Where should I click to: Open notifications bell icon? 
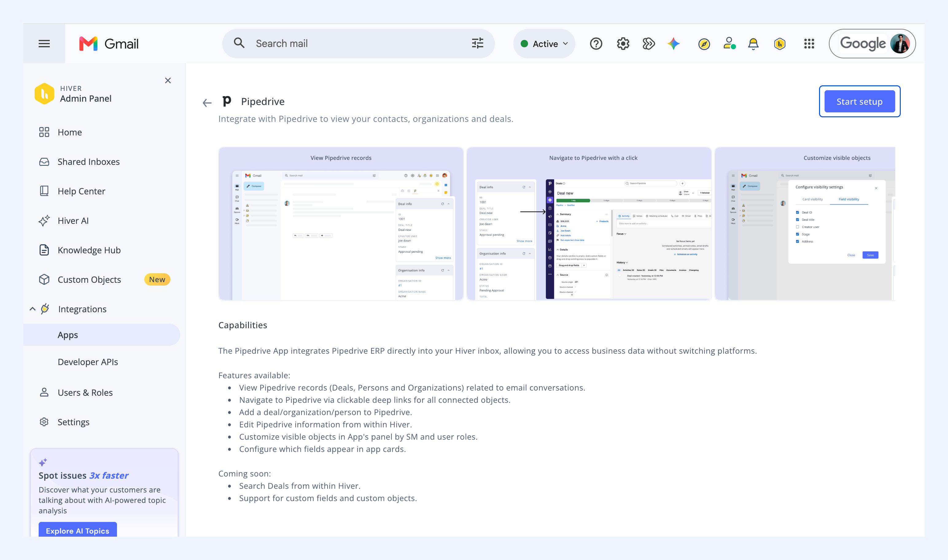pos(753,44)
